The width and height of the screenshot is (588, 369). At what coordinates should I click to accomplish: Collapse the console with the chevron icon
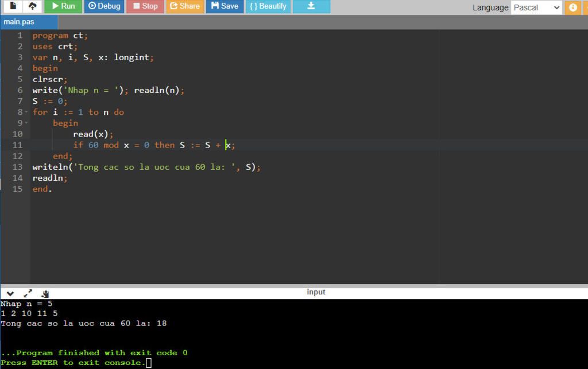pyautogui.click(x=10, y=294)
